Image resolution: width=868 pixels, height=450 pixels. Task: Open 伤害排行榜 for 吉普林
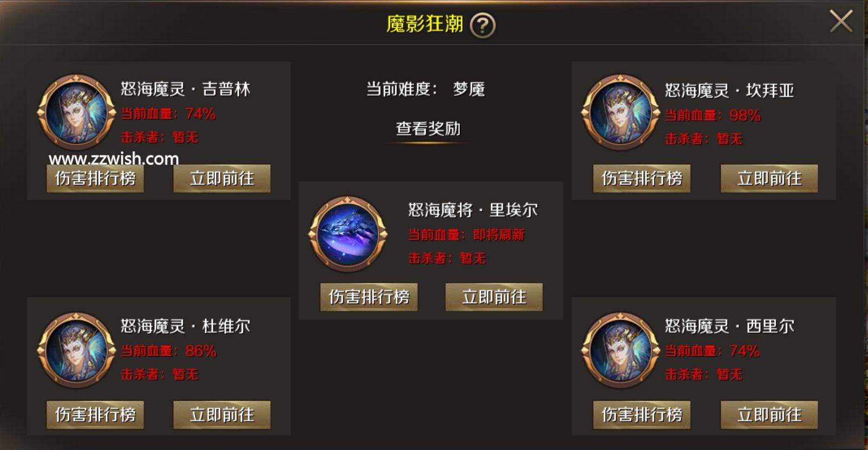tap(95, 178)
